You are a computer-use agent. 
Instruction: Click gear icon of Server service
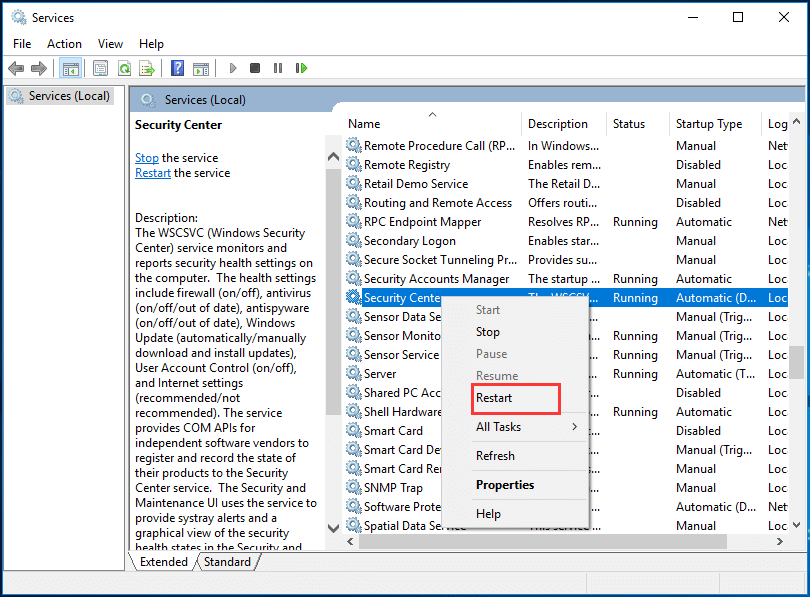point(353,374)
